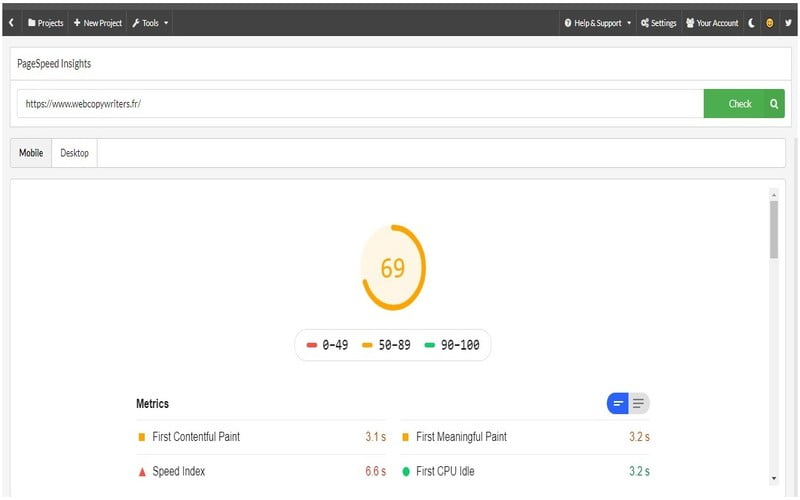This screenshot has height=500, width=800.
Task: Click First Meaningful Paint metric
Action: pyautogui.click(x=525, y=437)
